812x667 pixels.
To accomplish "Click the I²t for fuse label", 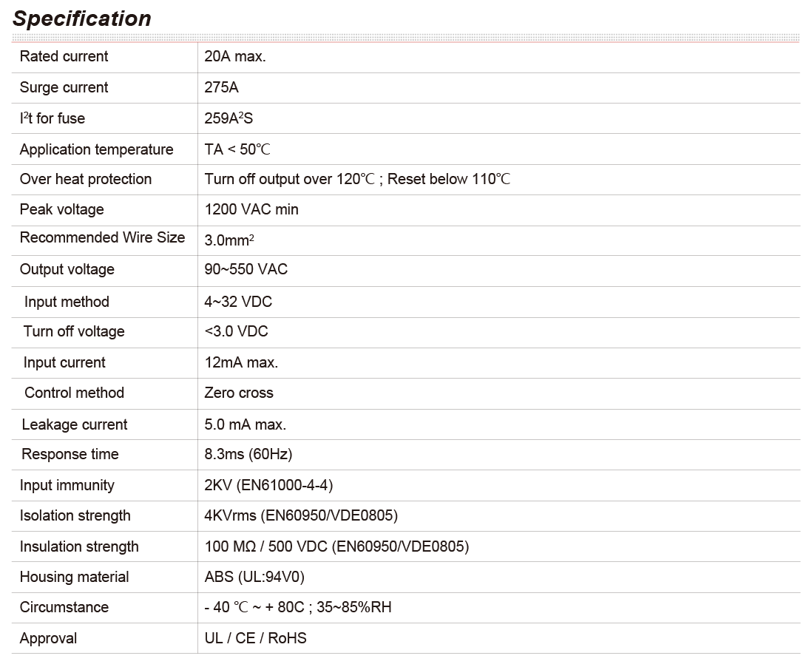I will point(52,118).
